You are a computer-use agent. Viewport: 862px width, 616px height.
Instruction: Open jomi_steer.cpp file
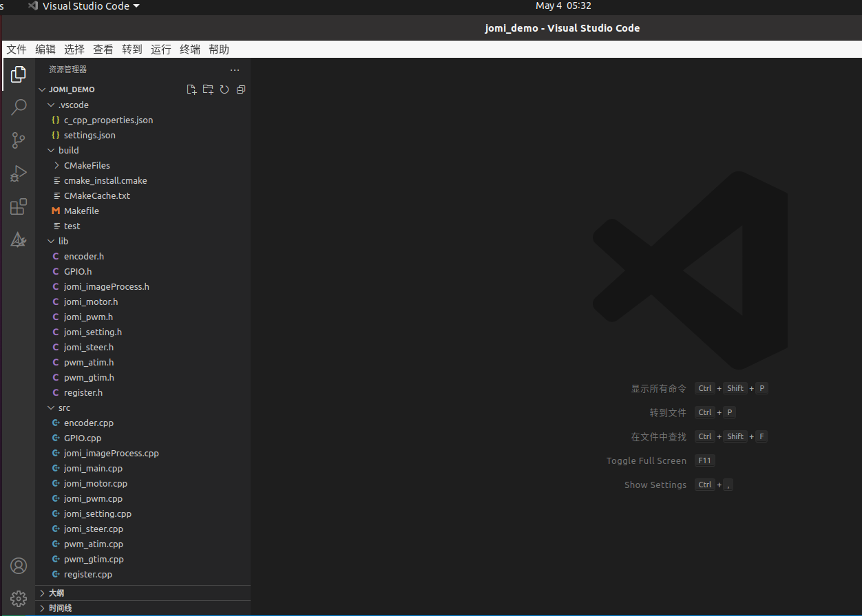143,529
